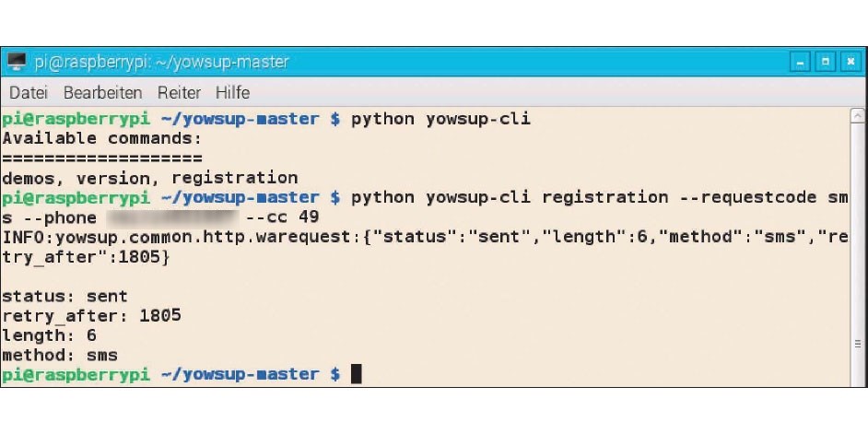Viewport: 868px width, 434px height.
Task: Click the scrollbar grip handle
Action: pos(858,344)
